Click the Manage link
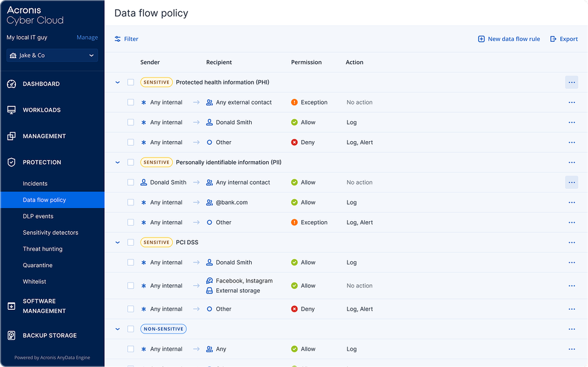 (87, 37)
